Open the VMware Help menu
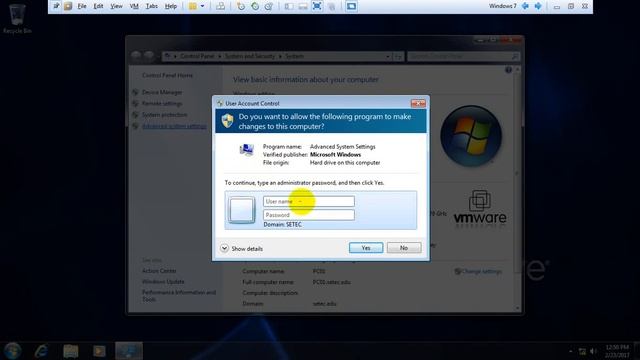 coord(171,6)
